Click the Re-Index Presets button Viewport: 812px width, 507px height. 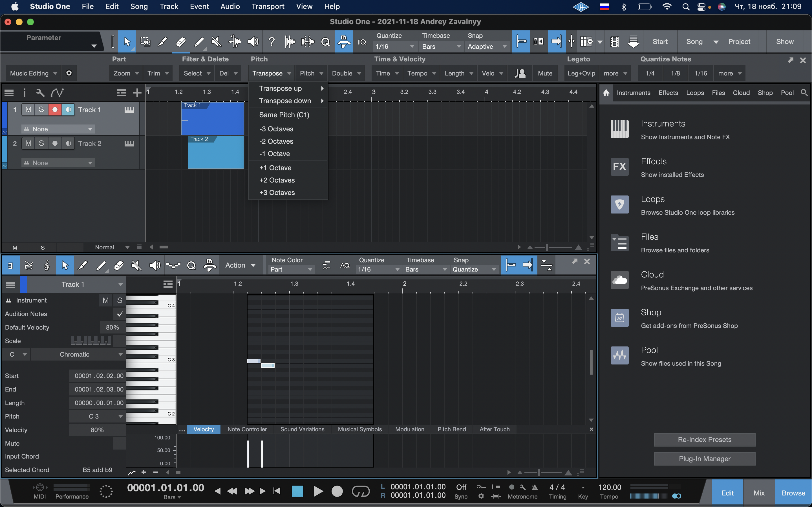[x=704, y=440]
